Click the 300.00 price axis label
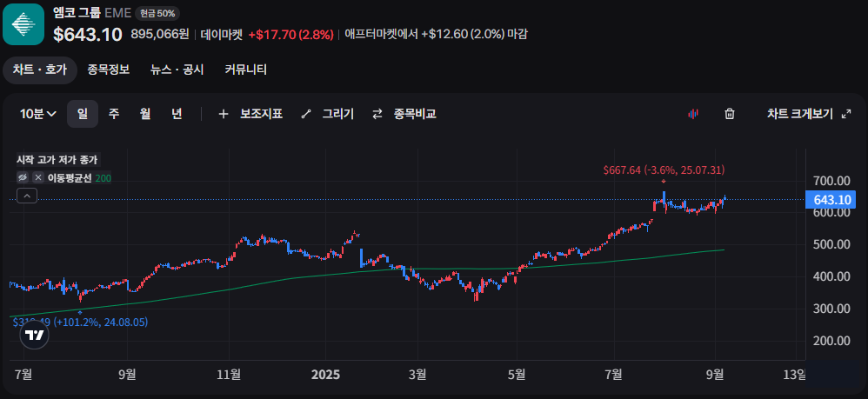This screenshot has height=399, width=868. click(831, 309)
